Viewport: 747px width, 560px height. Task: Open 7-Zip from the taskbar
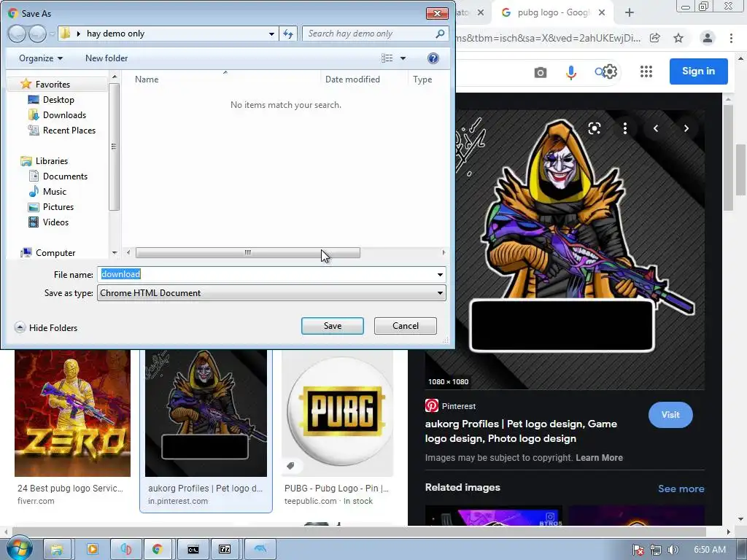(x=225, y=550)
